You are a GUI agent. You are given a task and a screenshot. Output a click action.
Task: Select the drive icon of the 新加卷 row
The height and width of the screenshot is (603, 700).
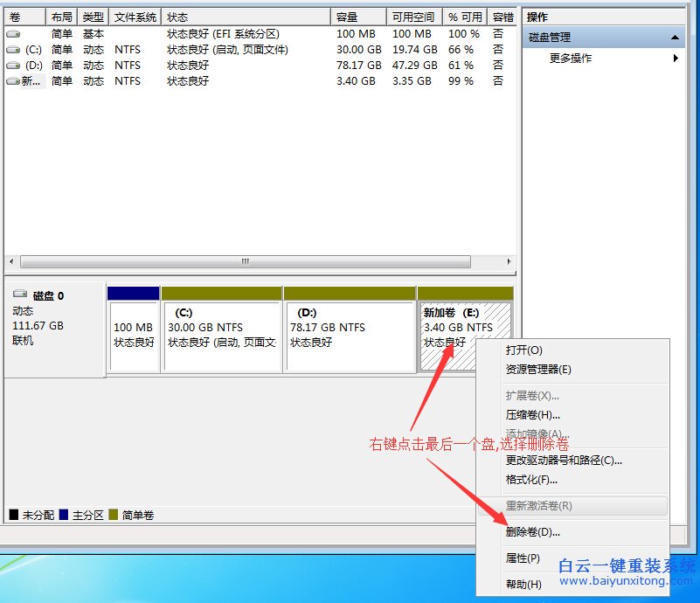point(12,81)
